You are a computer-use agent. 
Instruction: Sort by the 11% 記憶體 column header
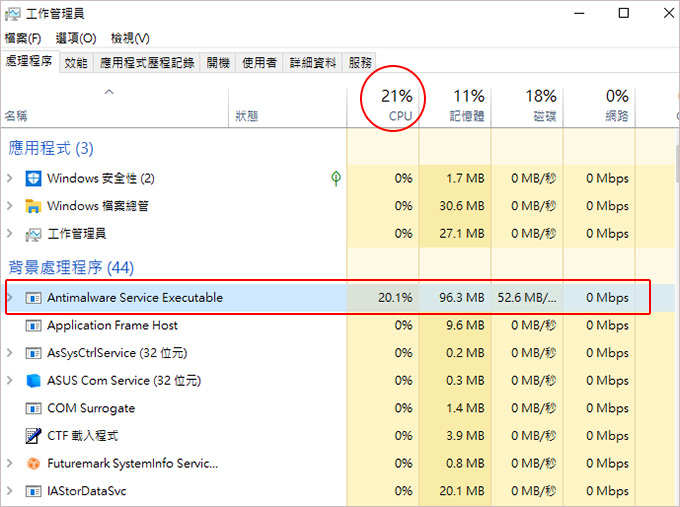pos(455,107)
